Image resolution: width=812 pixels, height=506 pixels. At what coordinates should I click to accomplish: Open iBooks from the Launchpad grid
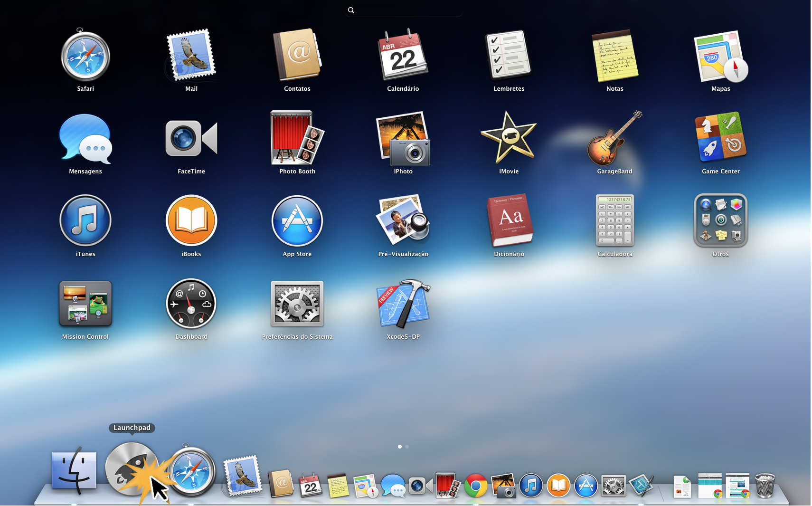point(191,220)
